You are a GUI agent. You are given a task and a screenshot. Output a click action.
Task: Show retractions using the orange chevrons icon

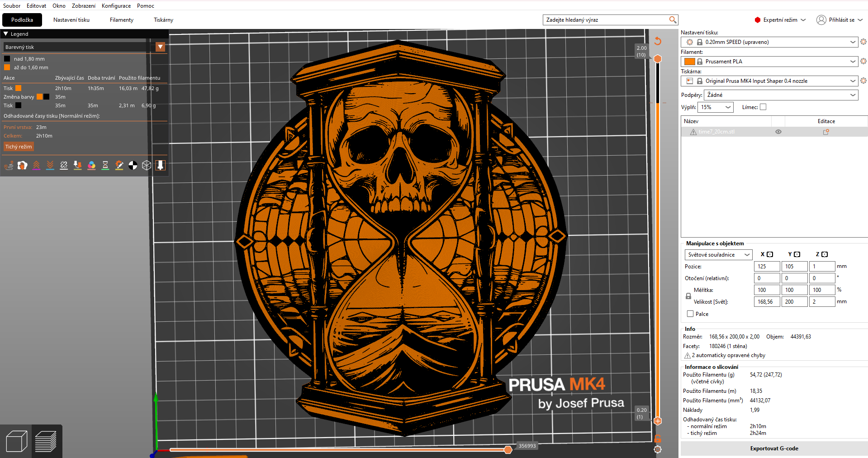(x=36, y=165)
